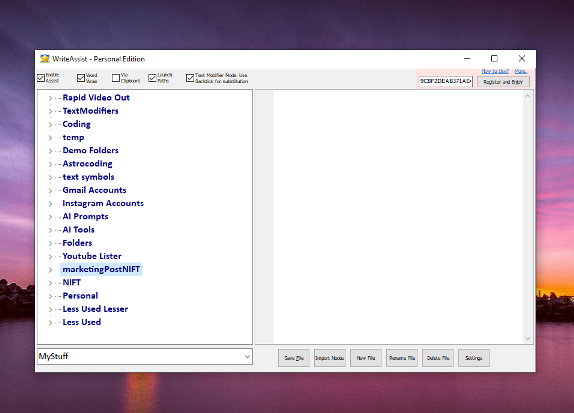
Task: Minimize the WriteAssist window
Action: [x=467, y=59]
